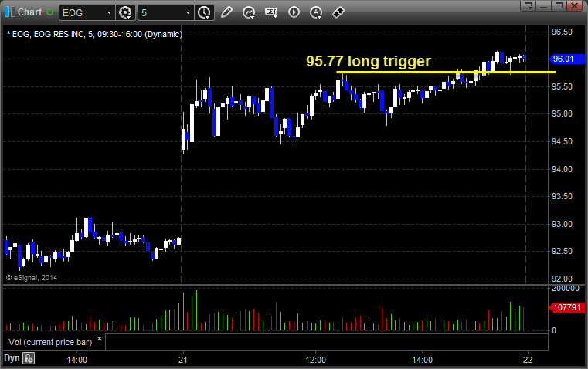Open the chart studies icon menu
This screenshot has height=369, width=588.
point(249,12)
